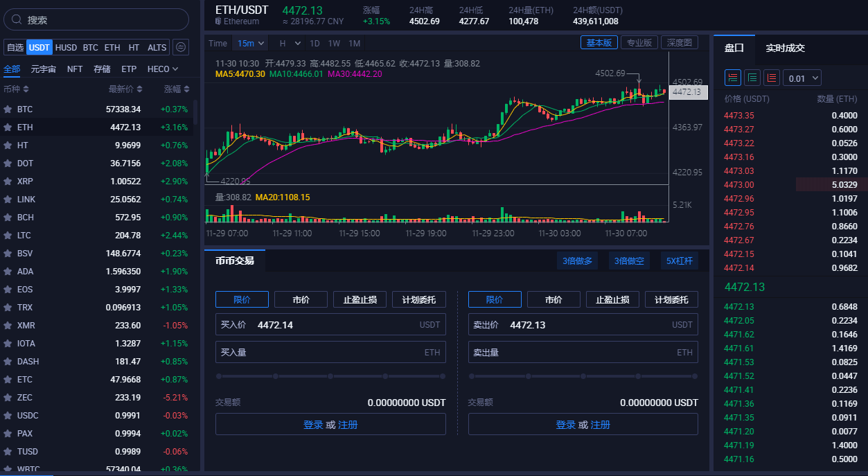
Task: Show sell orders only in order book
Action: 772,78
